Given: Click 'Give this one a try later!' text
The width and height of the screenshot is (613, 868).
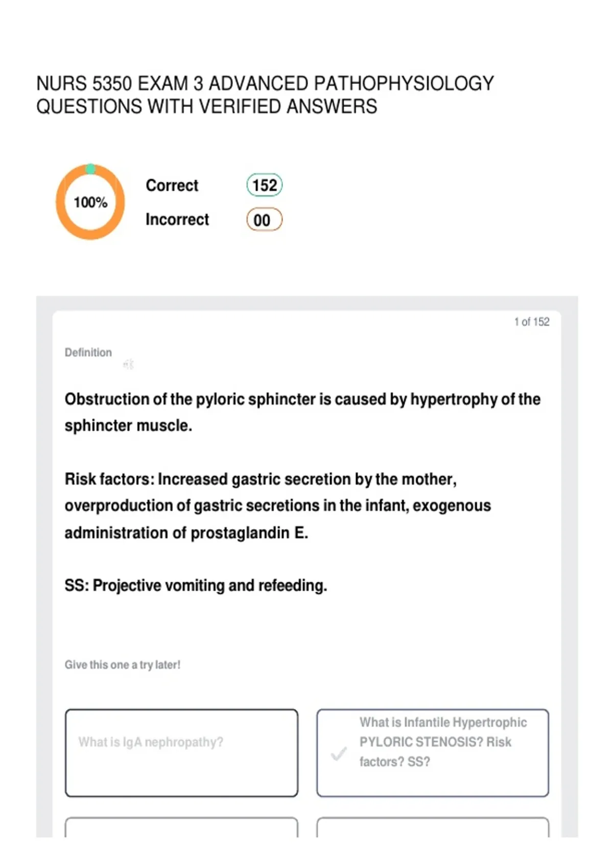Looking at the screenshot, I should click(x=122, y=665).
